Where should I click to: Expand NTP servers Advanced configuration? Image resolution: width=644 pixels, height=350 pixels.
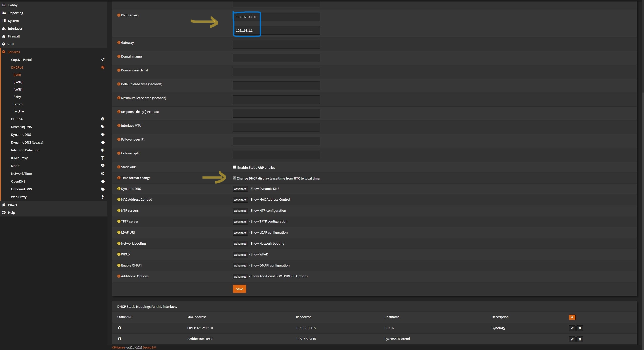[240, 211]
